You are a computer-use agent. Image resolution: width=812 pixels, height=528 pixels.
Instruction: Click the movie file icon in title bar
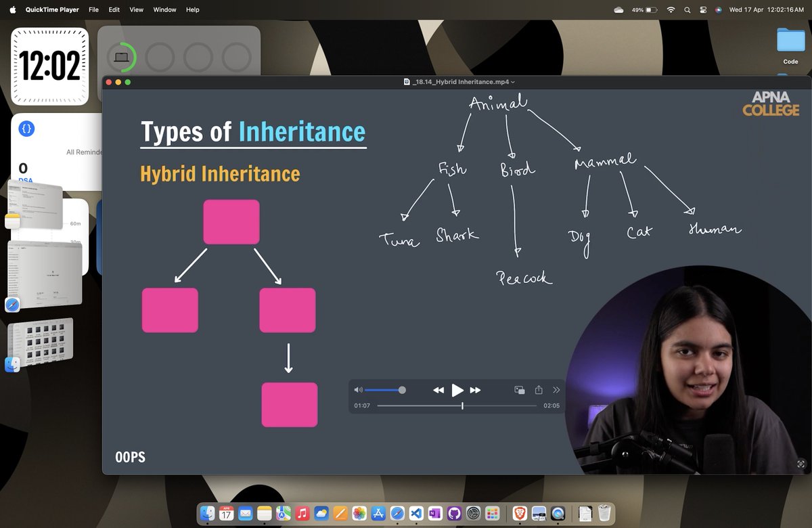(x=407, y=82)
